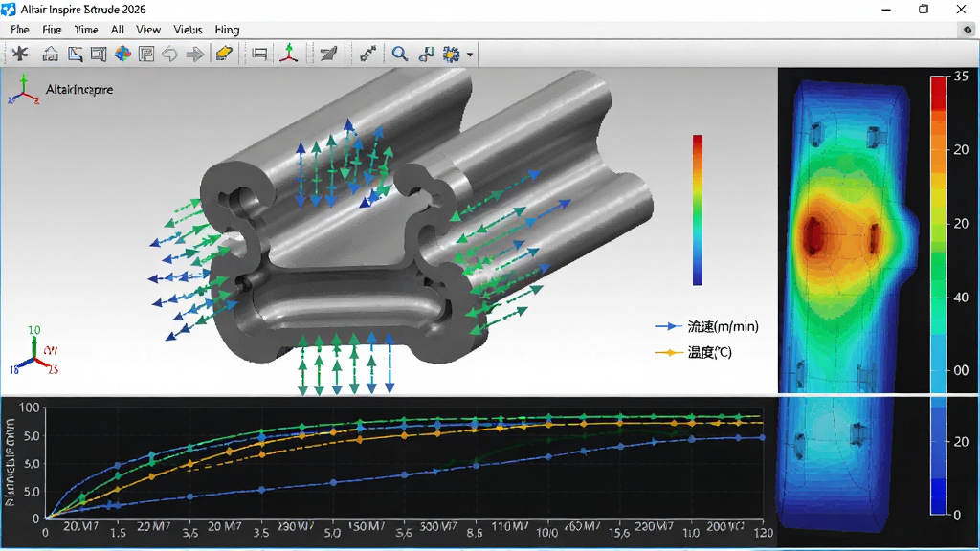Click the green curve endpoint marker

[x=739, y=417]
